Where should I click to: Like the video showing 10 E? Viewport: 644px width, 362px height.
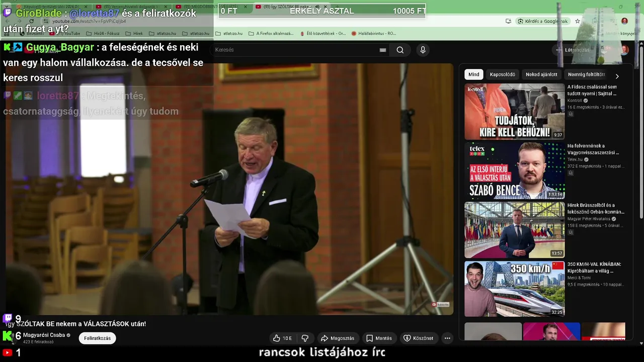(x=282, y=338)
